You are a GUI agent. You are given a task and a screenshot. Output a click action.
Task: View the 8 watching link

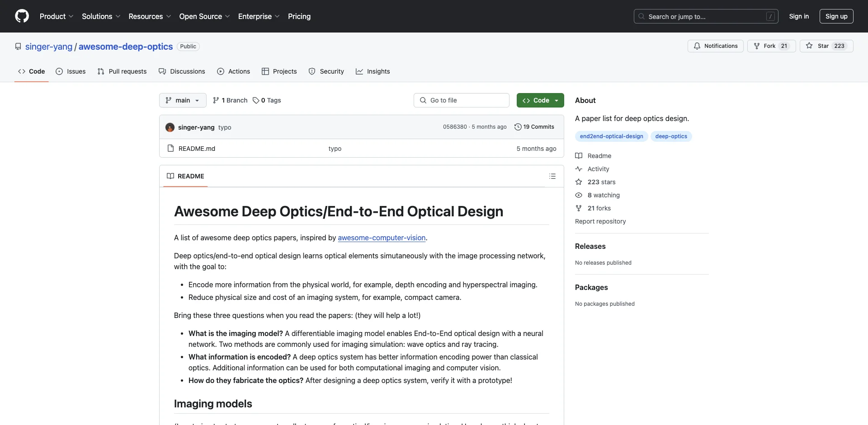coord(598,195)
